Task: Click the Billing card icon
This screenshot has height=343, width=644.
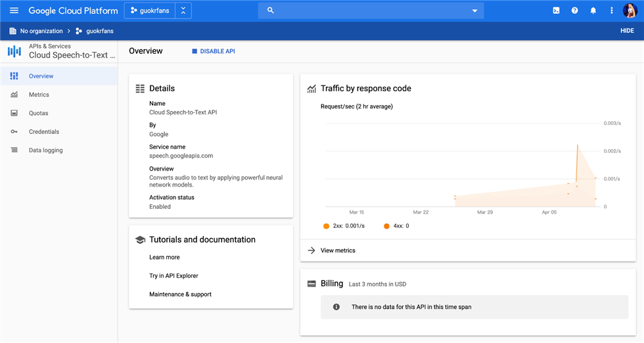Action: [x=311, y=284]
